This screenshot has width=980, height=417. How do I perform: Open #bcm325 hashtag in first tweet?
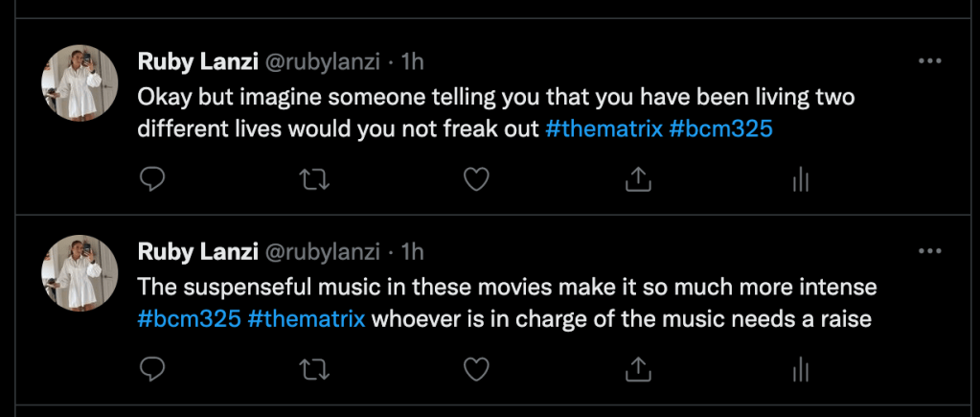point(720,128)
